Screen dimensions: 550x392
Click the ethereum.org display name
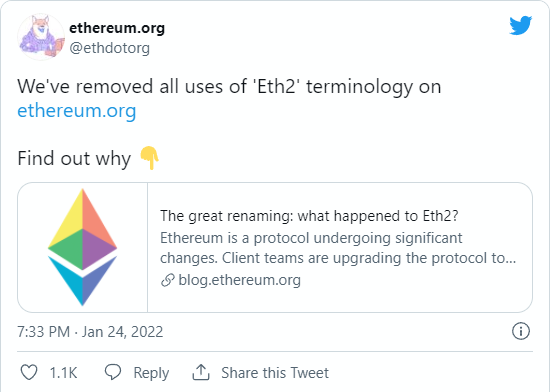coord(117,28)
